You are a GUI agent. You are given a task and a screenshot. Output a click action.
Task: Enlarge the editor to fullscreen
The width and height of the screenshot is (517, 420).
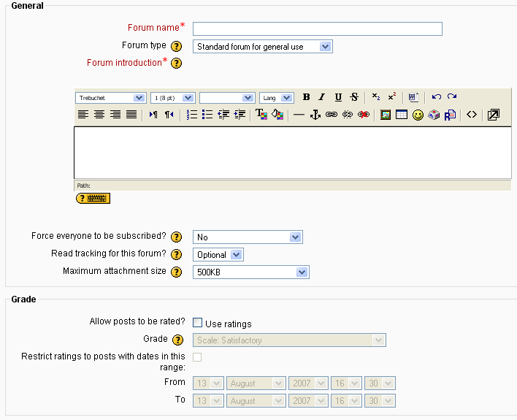[x=494, y=115]
